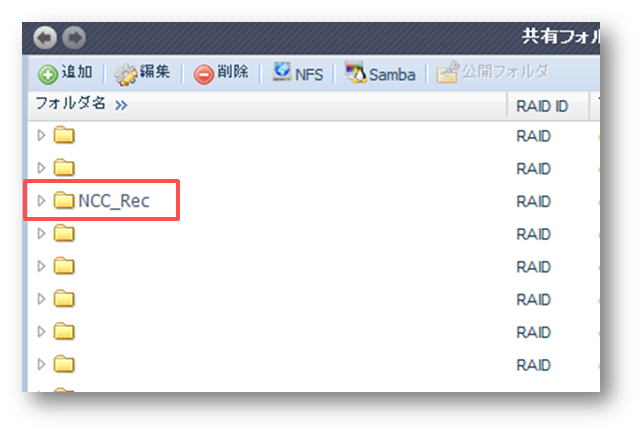Open 編集 edit from the toolbar
This screenshot has width=642, height=434.
pyautogui.click(x=142, y=73)
